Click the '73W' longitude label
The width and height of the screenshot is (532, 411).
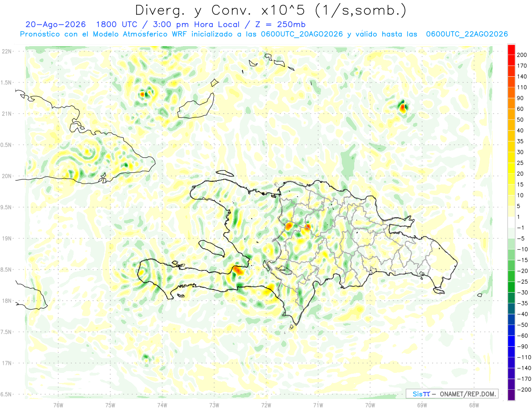[x=214, y=405]
